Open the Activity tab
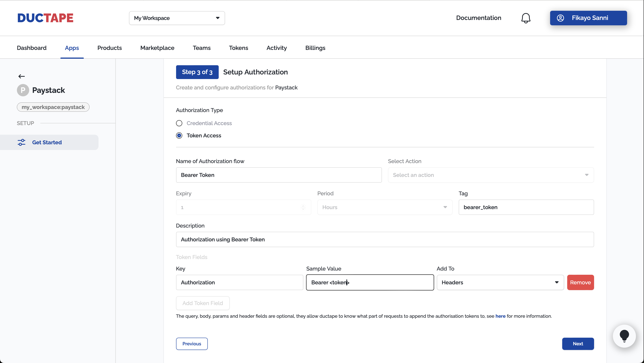Screen dimensions: 644x363 click(x=276, y=48)
